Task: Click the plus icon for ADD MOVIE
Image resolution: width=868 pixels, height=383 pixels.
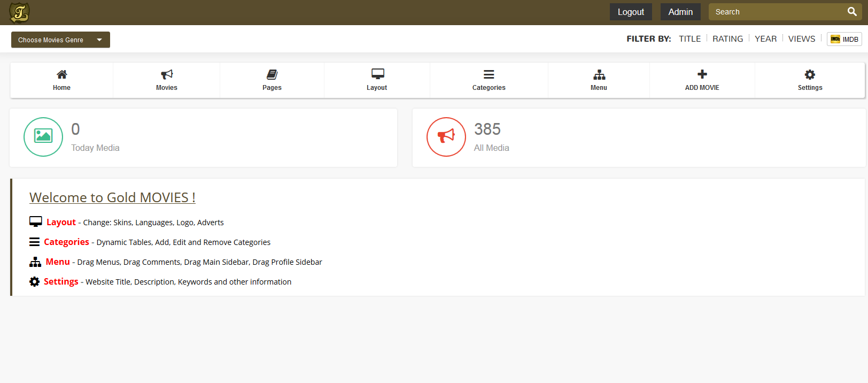Action: [x=702, y=74]
